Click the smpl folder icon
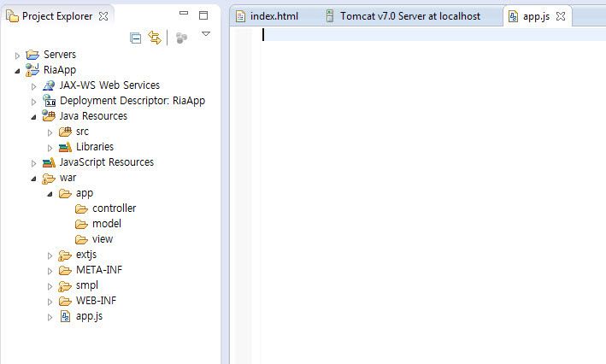The height and width of the screenshot is (364, 606). [65, 286]
